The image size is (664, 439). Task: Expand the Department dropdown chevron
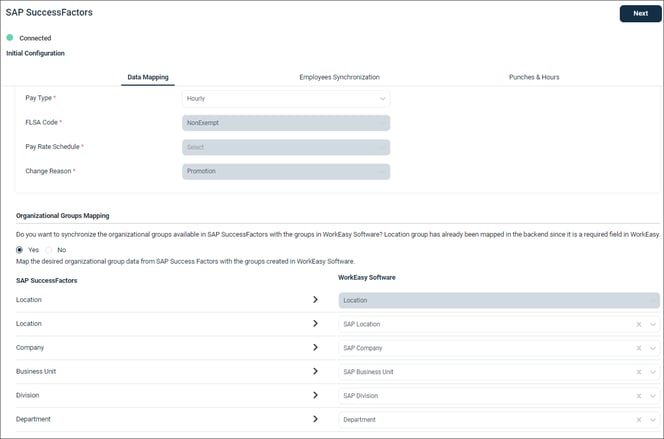pos(653,420)
